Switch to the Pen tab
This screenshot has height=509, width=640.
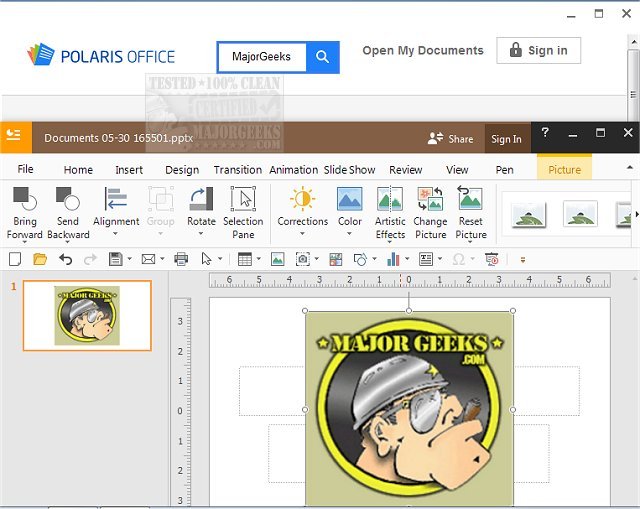click(504, 170)
